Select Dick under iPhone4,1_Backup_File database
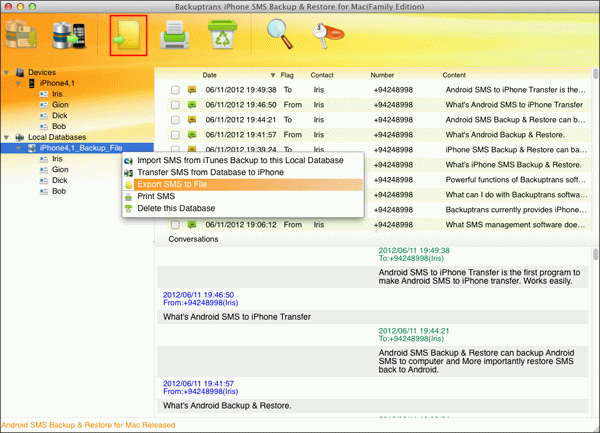 tap(59, 180)
